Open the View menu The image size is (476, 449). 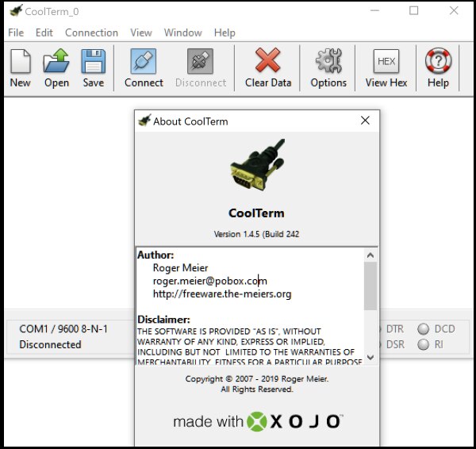(141, 33)
